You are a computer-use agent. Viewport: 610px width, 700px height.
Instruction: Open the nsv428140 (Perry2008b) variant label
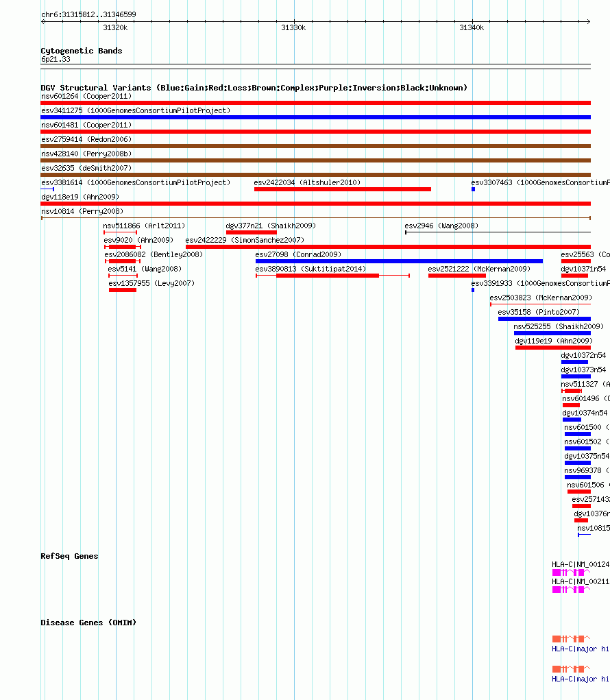tap(86, 154)
